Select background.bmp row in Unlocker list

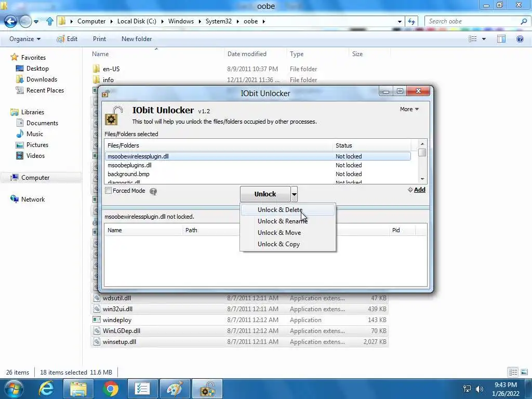(x=258, y=174)
